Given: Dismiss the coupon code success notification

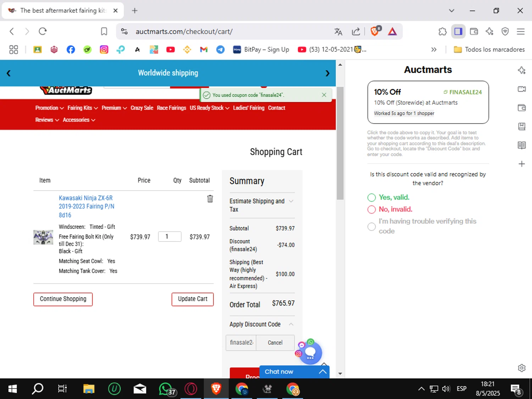Looking at the screenshot, I should [324, 95].
